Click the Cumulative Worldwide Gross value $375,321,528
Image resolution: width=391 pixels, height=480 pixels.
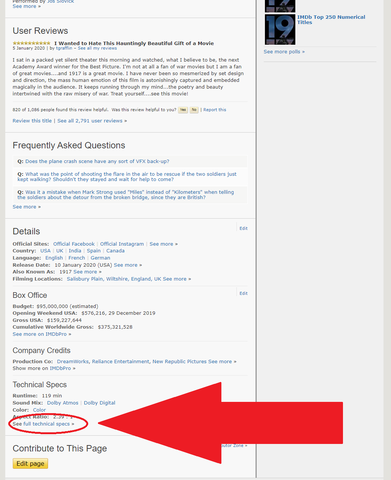[x=115, y=327]
